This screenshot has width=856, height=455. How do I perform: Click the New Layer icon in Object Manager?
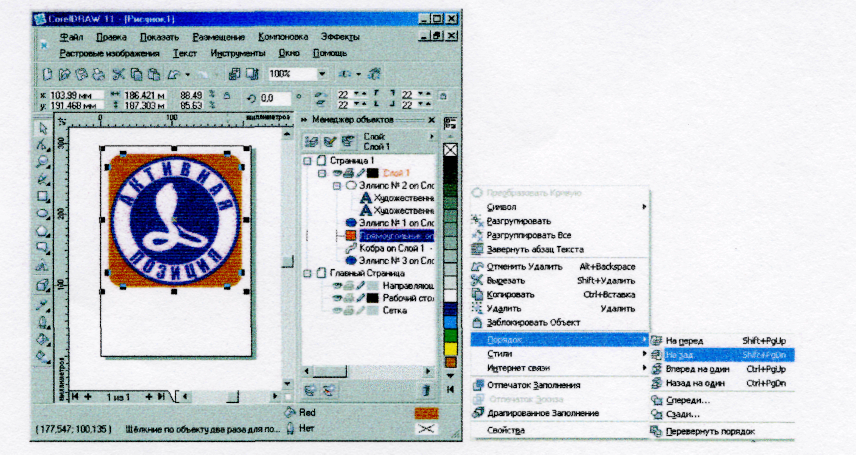(x=312, y=391)
